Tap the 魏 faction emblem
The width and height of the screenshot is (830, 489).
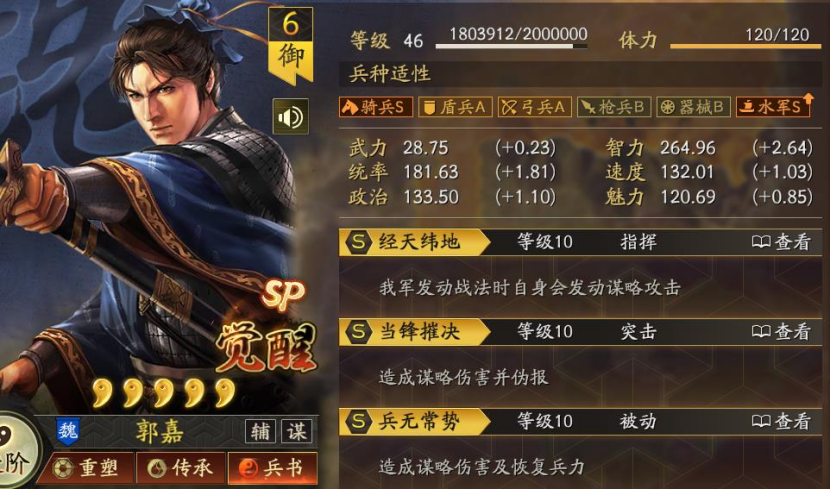tap(68, 431)
